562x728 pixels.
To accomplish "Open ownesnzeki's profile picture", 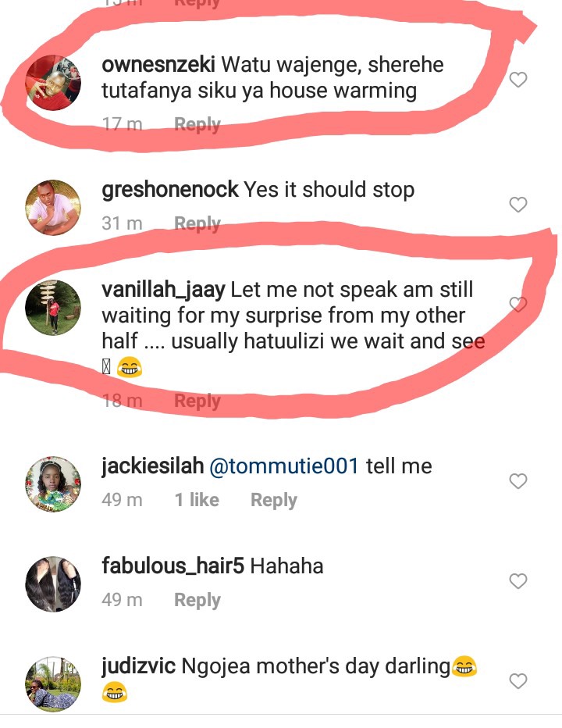I will [x=53, y=83].
